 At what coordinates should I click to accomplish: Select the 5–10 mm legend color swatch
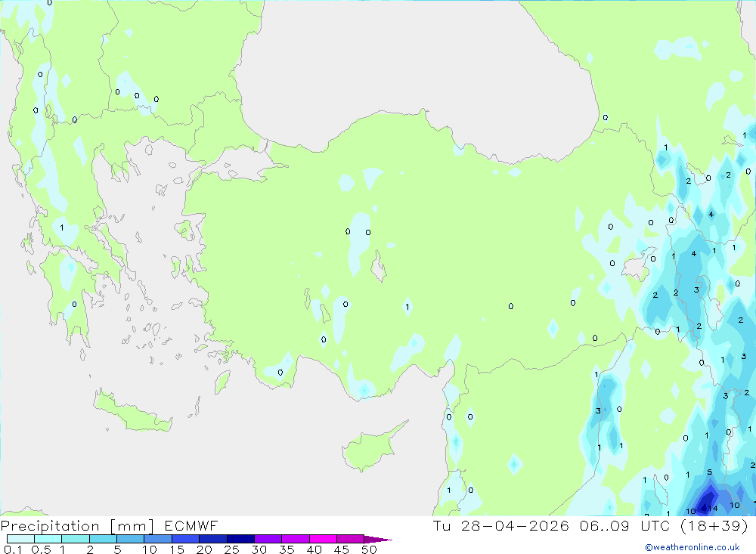(x=131, y=539)
